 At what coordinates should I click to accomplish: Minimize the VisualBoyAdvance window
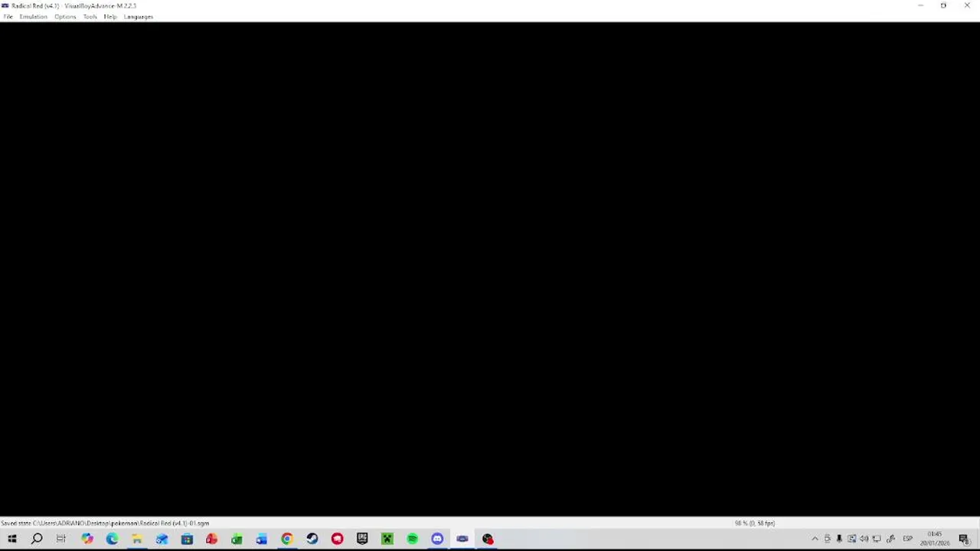(920, 5)
